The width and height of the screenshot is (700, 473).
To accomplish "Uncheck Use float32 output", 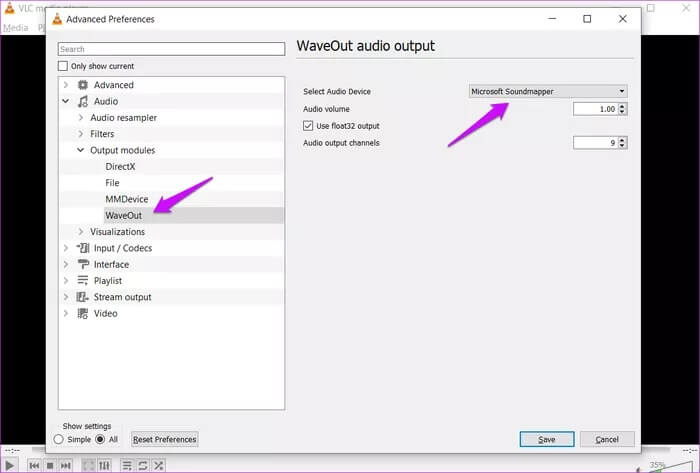I will tap(308, 126).
